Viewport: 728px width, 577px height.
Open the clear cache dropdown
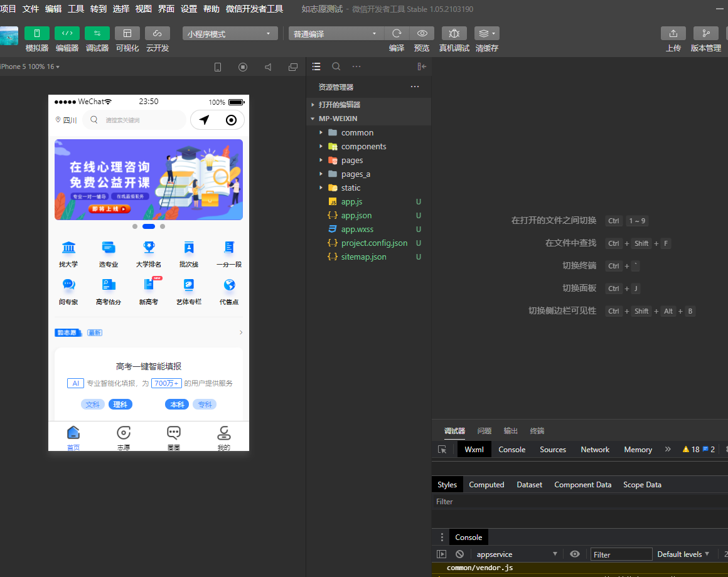(486, 33)
